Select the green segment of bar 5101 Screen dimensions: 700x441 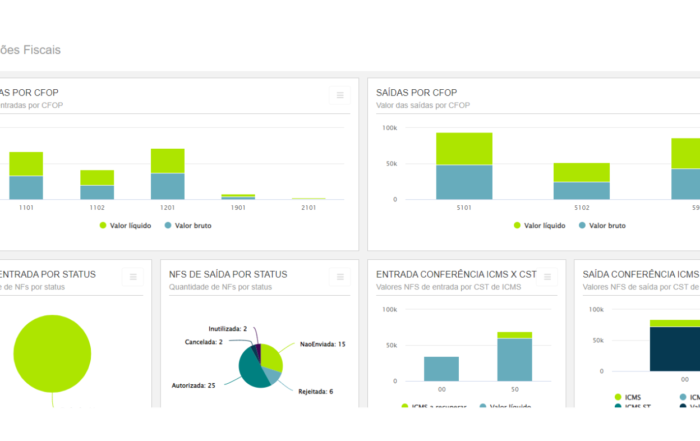click(x=464, y=149)
